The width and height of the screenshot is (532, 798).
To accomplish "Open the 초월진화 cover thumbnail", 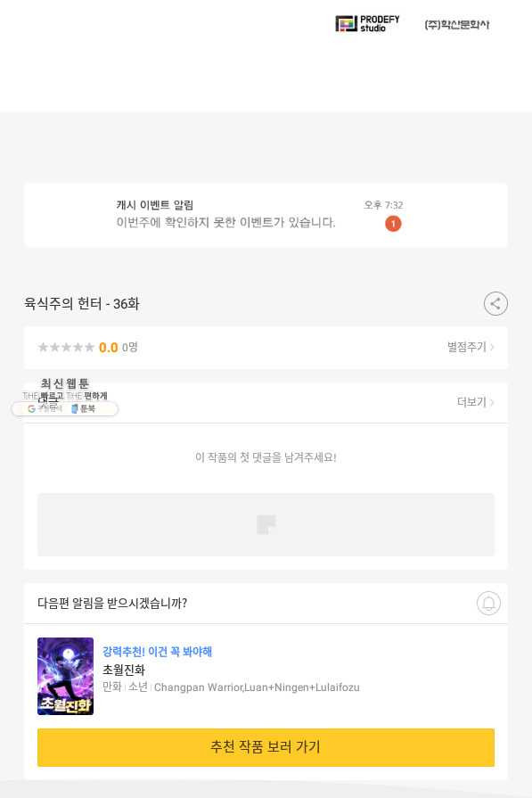I will (65, 677).
